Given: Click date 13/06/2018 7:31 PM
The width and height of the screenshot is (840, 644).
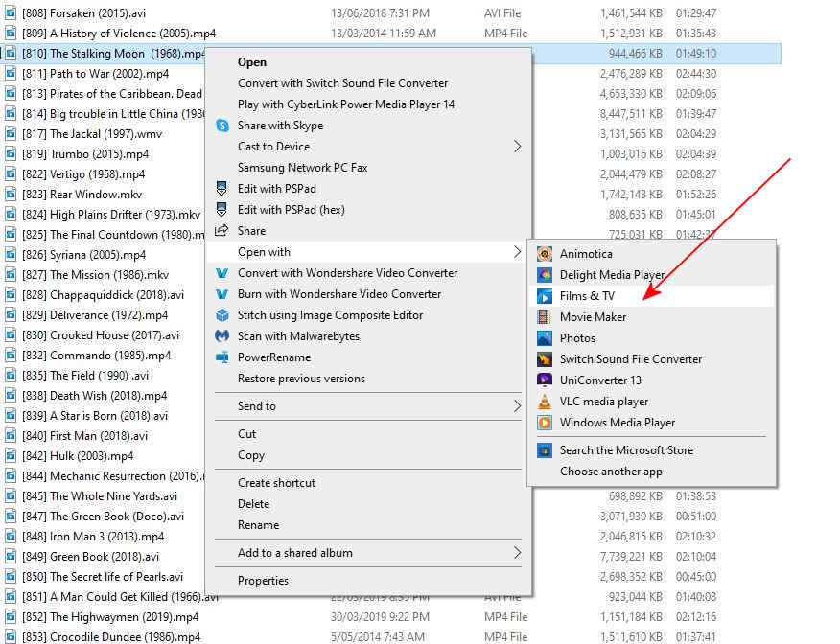Looking at the screenshot, I should pos(380,12).
